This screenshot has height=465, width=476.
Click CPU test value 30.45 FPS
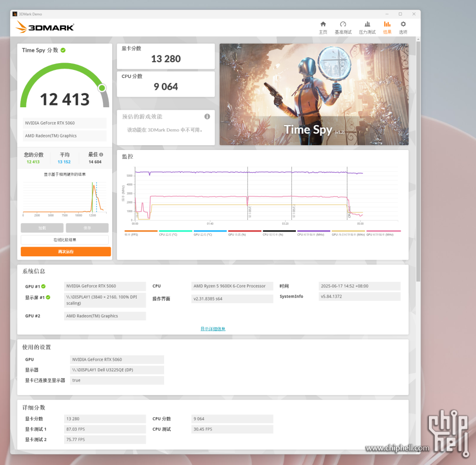point(232,429)
